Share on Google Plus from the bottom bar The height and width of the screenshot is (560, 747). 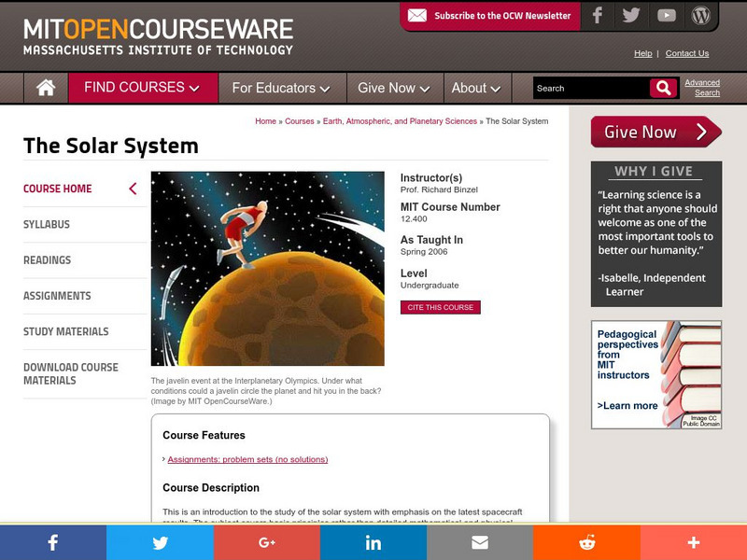267,542
